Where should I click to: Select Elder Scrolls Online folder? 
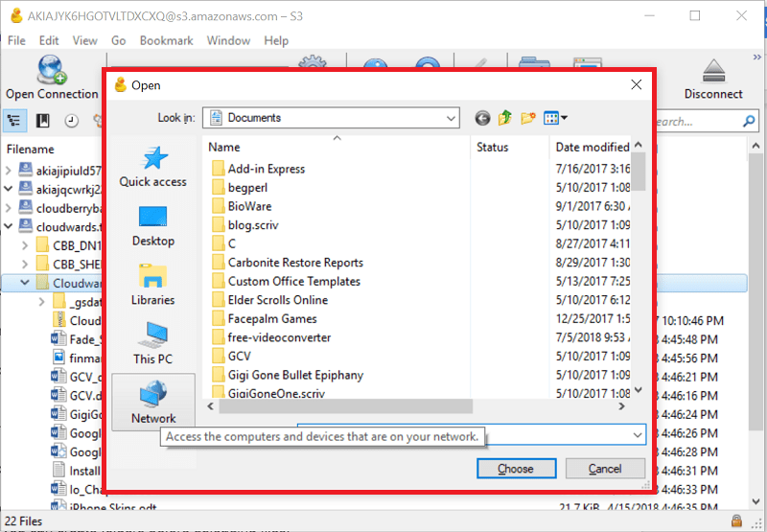tap(269, 300)
